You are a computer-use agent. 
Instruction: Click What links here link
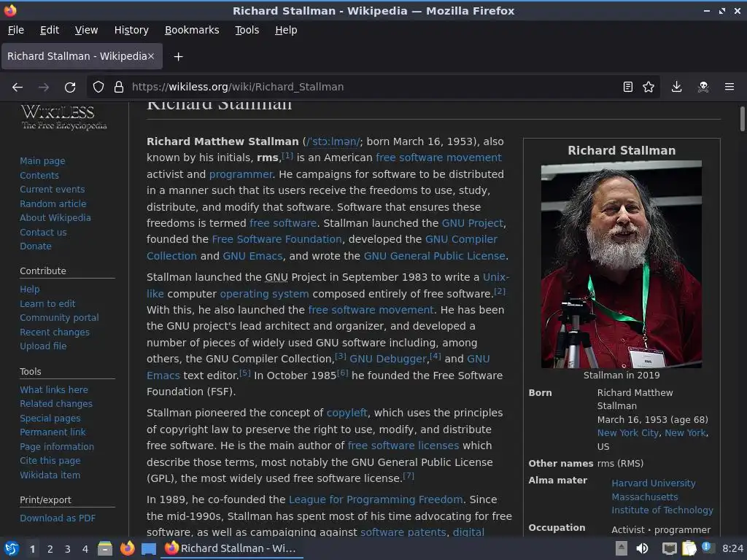coord(54,389)
